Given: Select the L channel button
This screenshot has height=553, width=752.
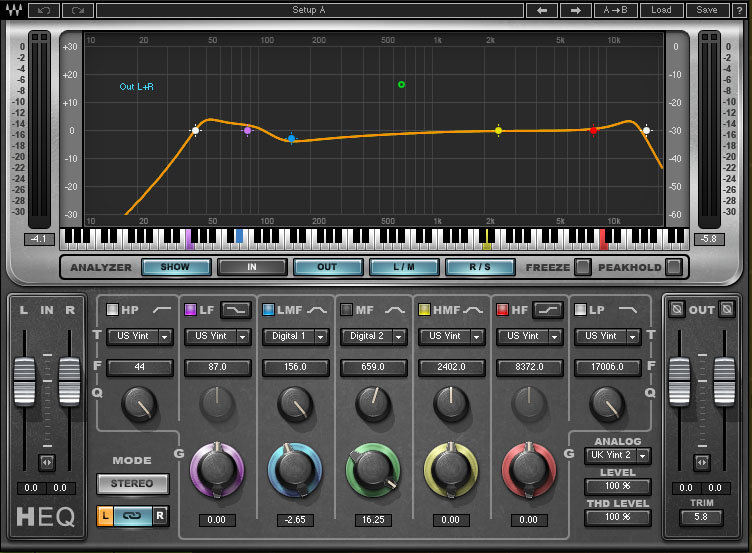Looking at the screenshot, I should [105, 516].
